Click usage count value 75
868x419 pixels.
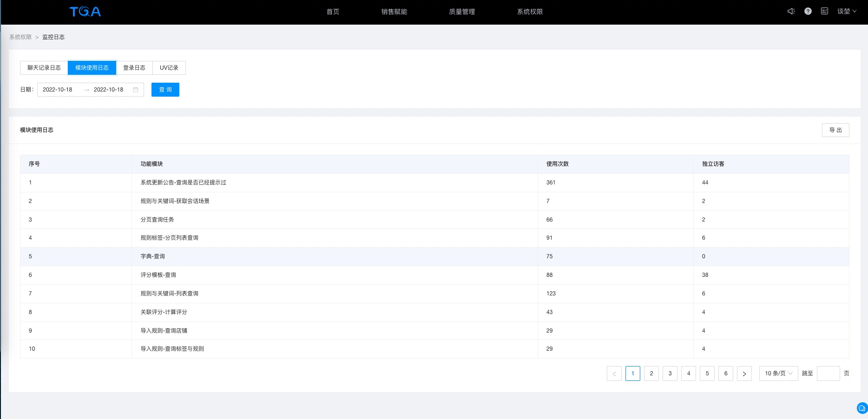click(x=549, y=256)
